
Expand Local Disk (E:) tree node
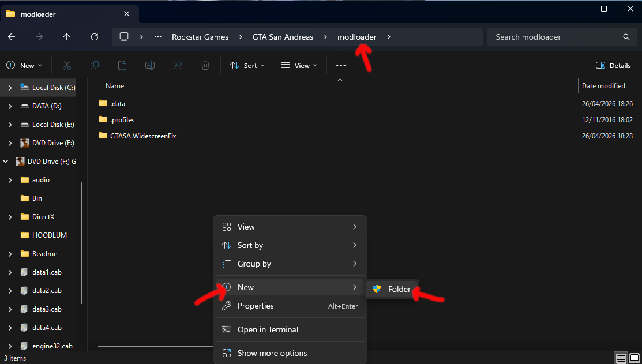point(10,125)
